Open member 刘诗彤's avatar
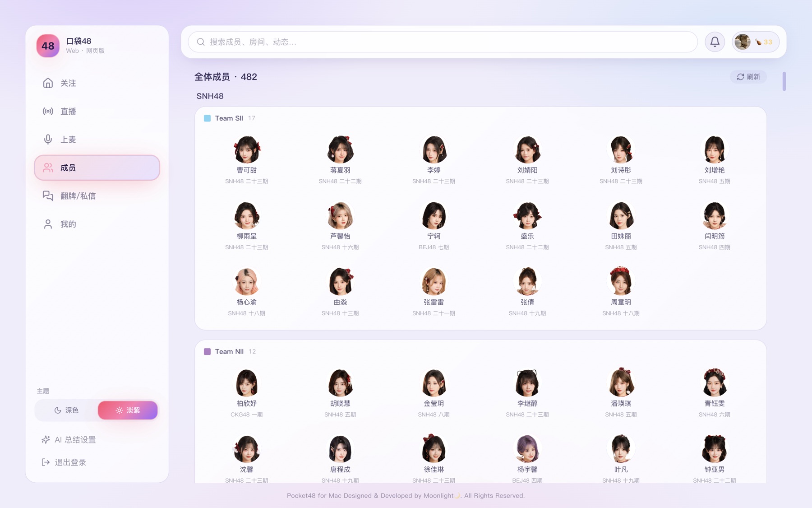812x508 pixels. coord(621,149)
